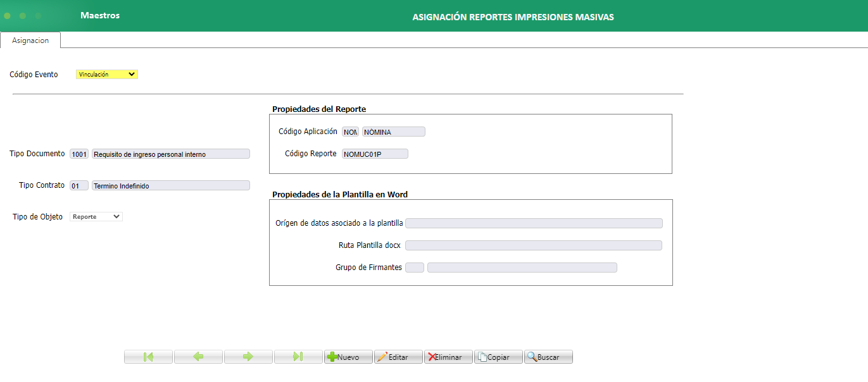Switch to the Asignacion tab
The width and height of the screenshot is (868, 382).
(30, 39)
